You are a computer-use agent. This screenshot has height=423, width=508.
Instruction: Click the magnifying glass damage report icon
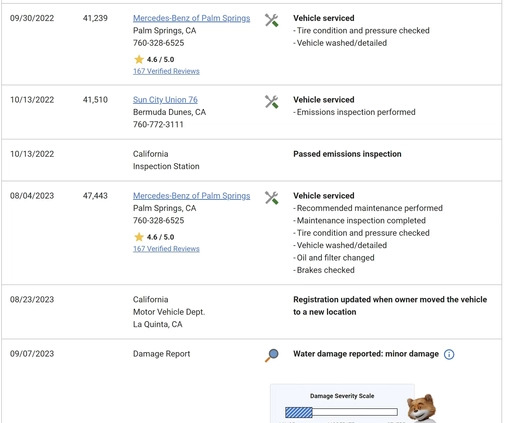[272, 355]
